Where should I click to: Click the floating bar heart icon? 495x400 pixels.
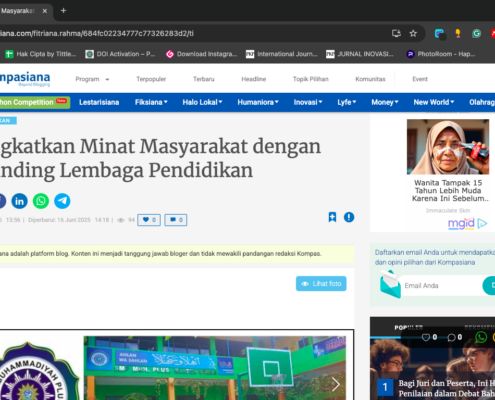426,337
